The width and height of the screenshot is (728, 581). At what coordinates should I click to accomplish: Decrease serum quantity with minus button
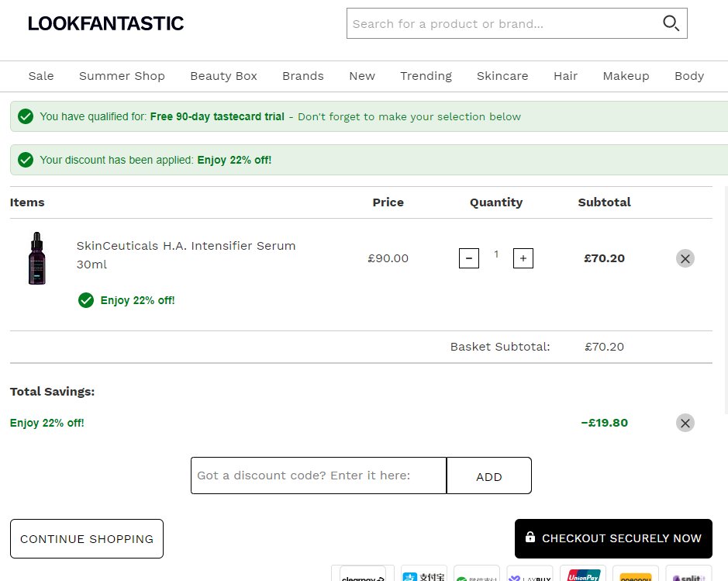pyautogui.click(x=469, y=258)
